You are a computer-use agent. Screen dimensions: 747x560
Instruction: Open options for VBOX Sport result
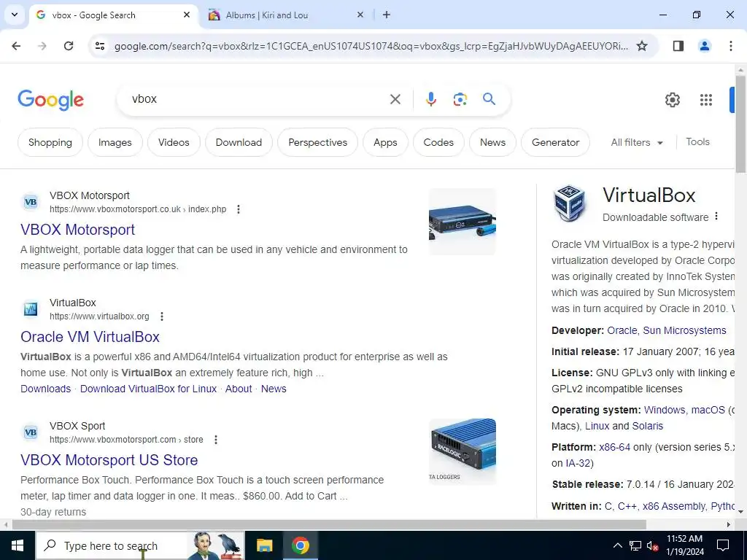[216, 440]
